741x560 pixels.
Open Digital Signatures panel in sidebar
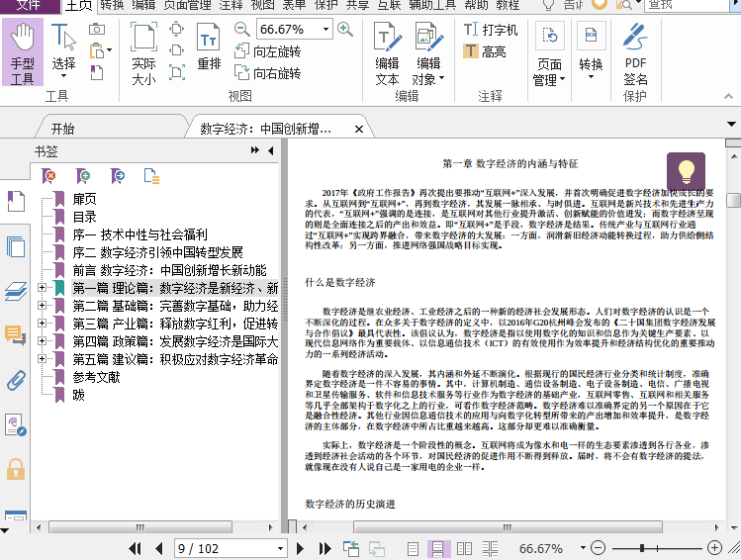16,424
